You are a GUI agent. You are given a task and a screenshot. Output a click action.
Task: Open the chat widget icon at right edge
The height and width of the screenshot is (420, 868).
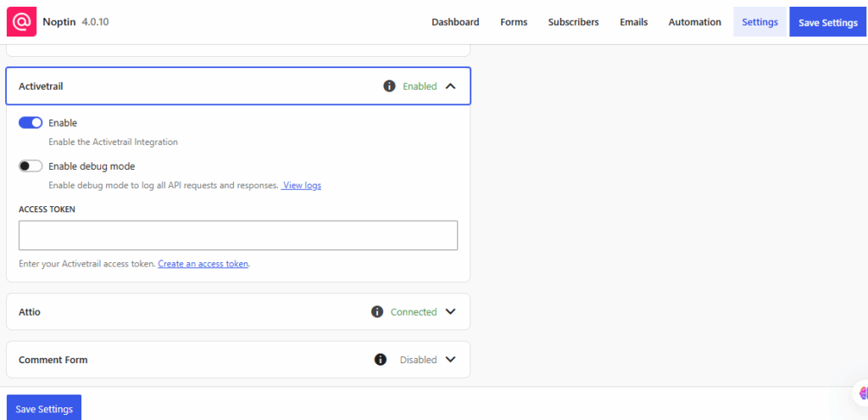[862, 393]
